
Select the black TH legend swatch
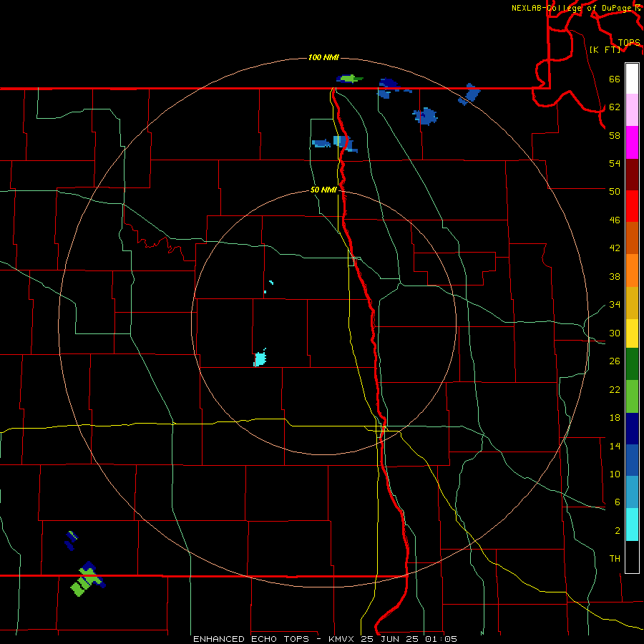[x=632, y=557]
